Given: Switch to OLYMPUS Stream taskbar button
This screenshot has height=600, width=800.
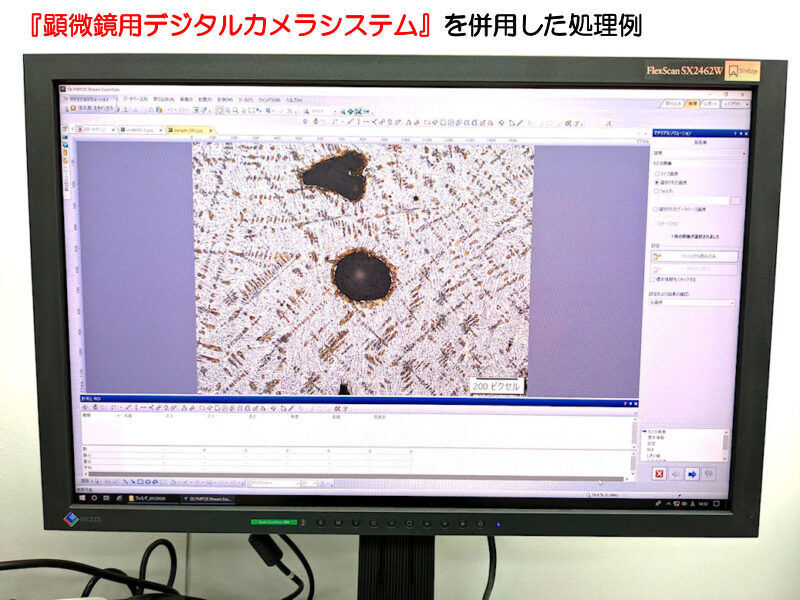Looking at the screenshot, I should [208, 498].
